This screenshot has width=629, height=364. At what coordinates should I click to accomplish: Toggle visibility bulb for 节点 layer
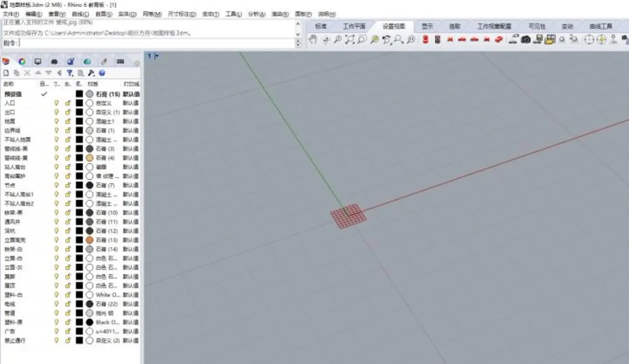click(56, 185)
